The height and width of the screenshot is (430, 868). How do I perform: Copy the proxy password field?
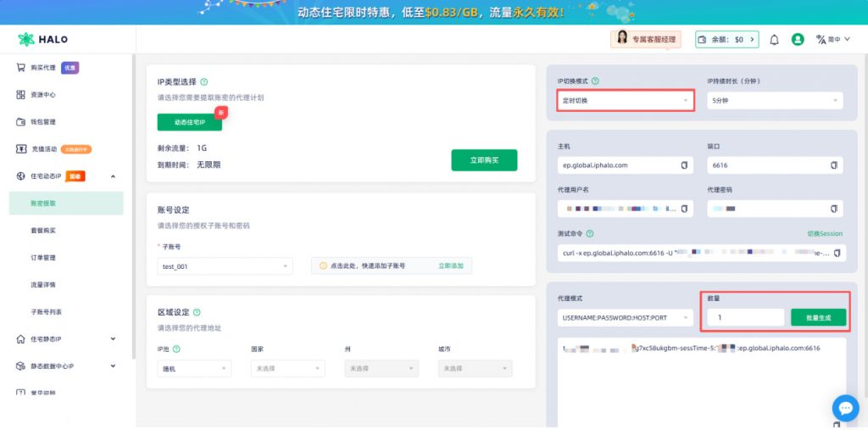click(x=833, y=208)
